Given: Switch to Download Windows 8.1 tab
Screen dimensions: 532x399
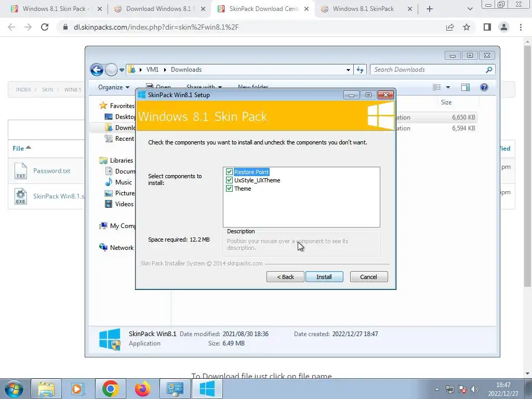Looking at the screenshot, I should pos(158,9).
